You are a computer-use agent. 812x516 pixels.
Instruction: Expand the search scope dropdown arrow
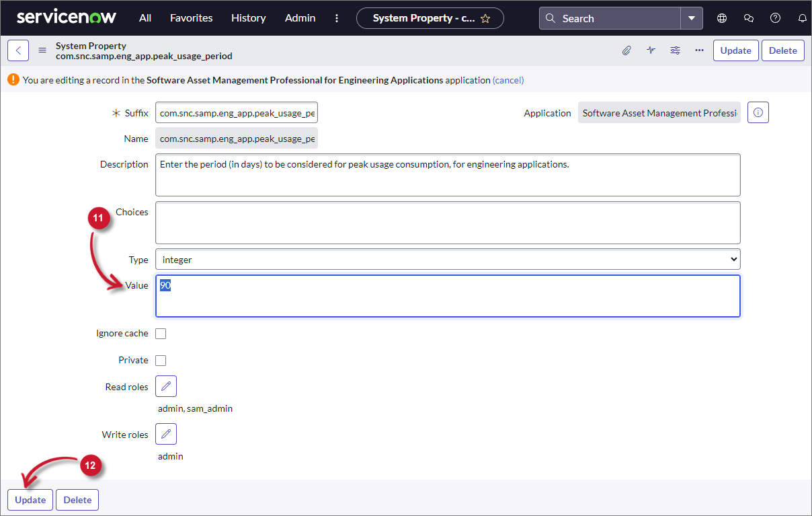[x=692, y=18]
